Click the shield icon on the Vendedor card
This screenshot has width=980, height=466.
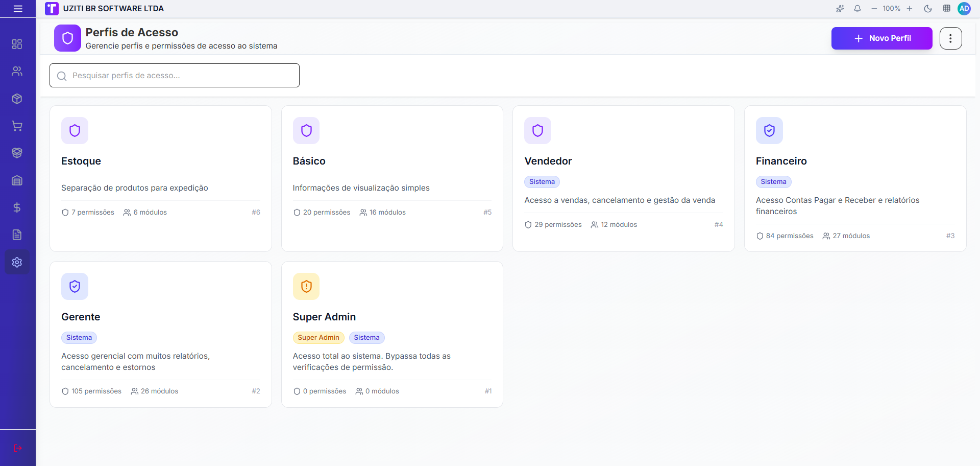pos(537,131)
